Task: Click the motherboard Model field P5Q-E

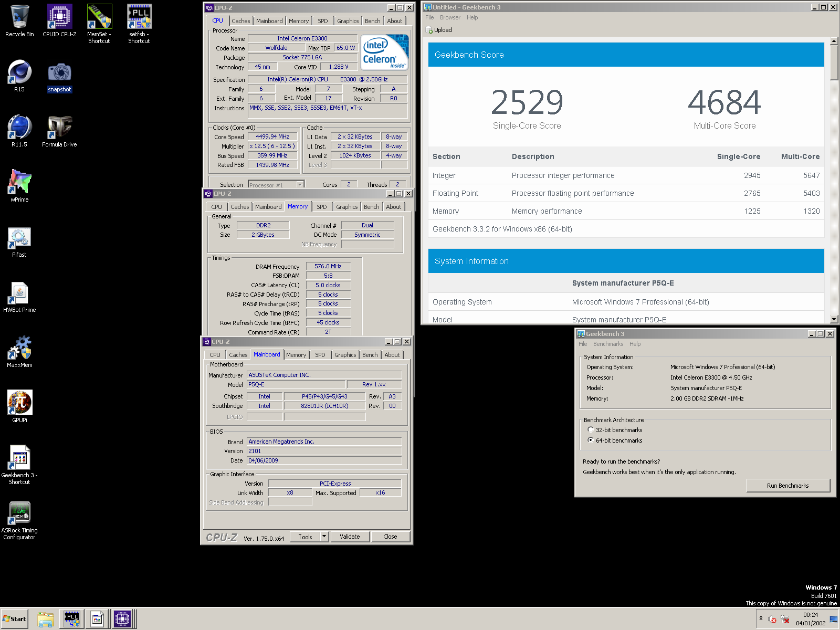Action: pyautogui.click(x=296, y=384)
